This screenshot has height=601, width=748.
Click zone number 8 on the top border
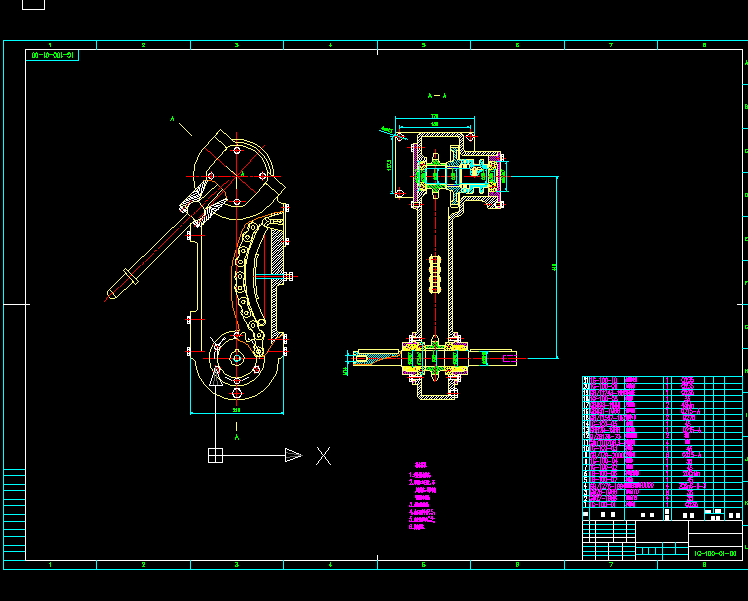coord(704,45)
